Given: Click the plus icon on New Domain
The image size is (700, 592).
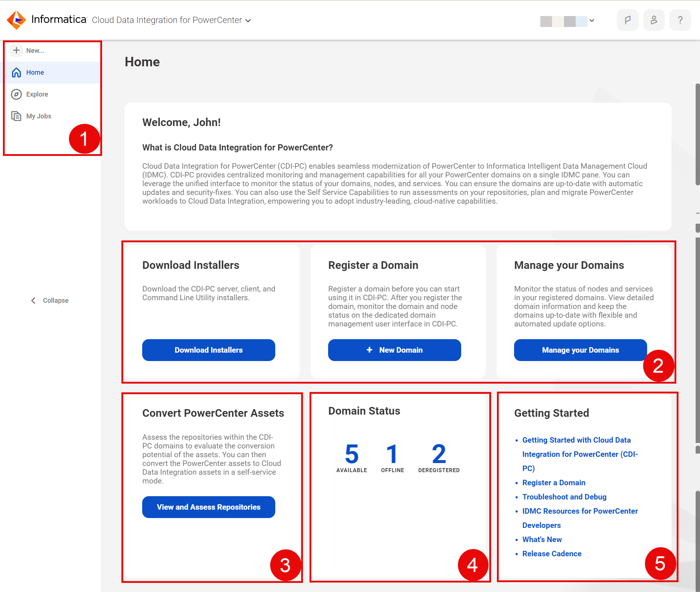Looking at the screenshot, I should point(369,350).
